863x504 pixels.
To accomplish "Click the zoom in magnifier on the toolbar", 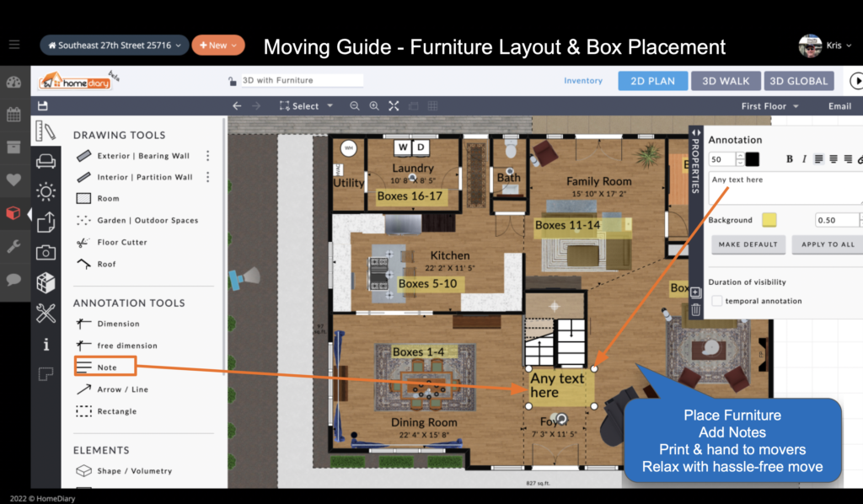I will tap(373, 106).
